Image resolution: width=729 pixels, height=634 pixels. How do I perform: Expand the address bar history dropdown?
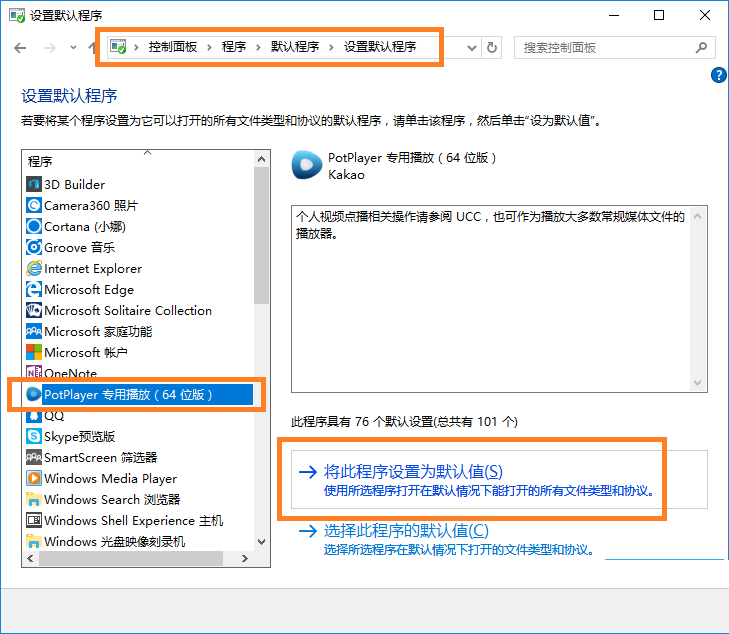point(471,47)
